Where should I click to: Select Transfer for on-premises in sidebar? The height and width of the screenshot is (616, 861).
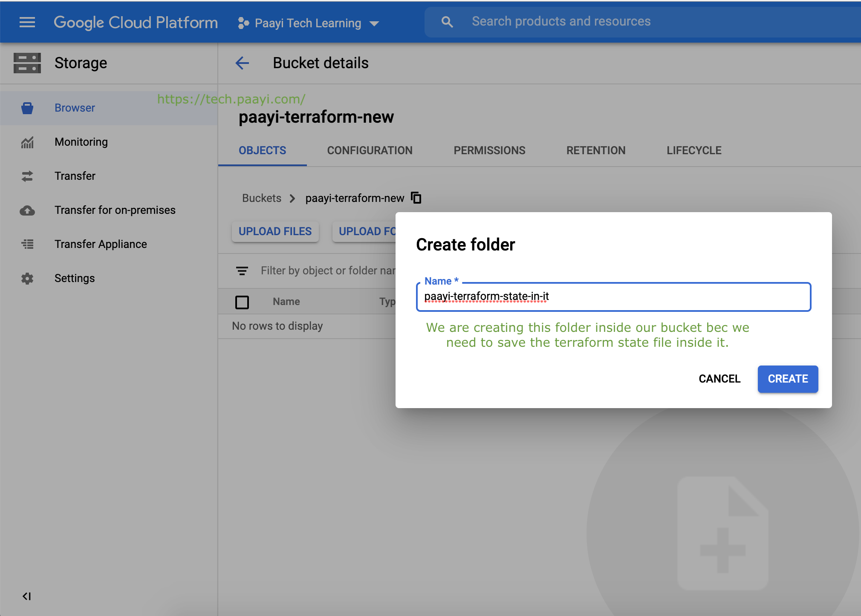click(115, 210)
